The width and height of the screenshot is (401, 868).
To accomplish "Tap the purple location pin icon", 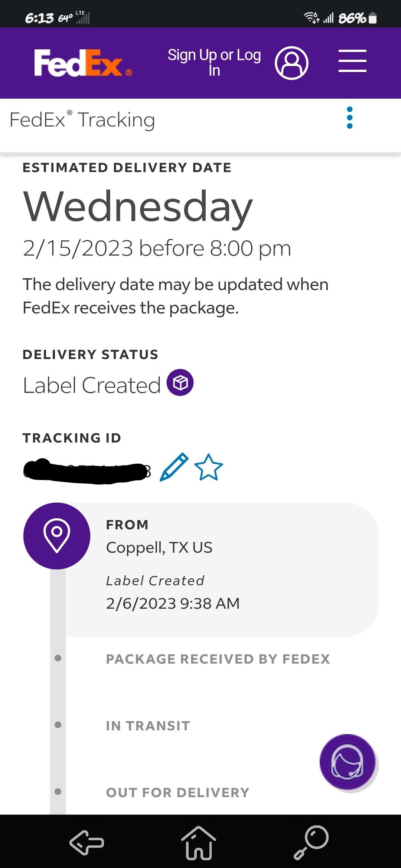I will (57, 536).
